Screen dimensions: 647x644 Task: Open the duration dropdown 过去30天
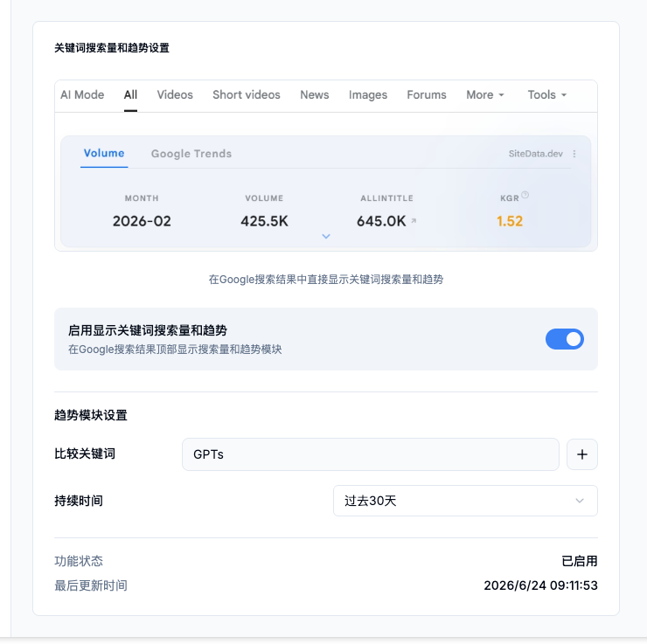tap(465, 501)
